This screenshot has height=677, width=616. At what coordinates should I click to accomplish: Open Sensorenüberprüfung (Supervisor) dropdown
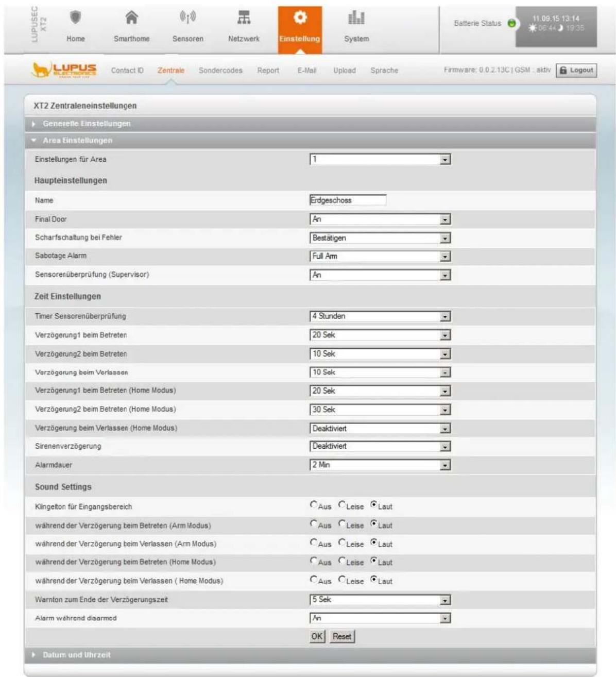(x=380, y=275)
